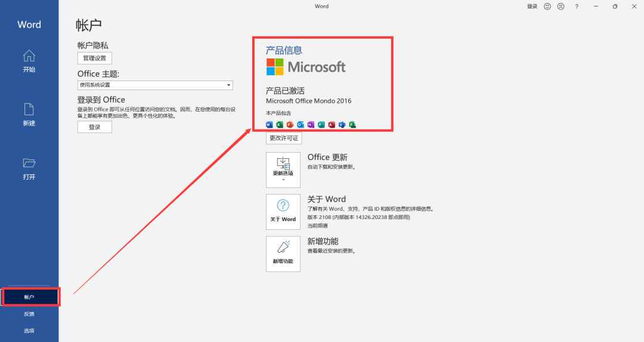Click the '查看最近安装的更新。' text
The height and width of the screenshot is (342, 644).
(x=332, y=251)
